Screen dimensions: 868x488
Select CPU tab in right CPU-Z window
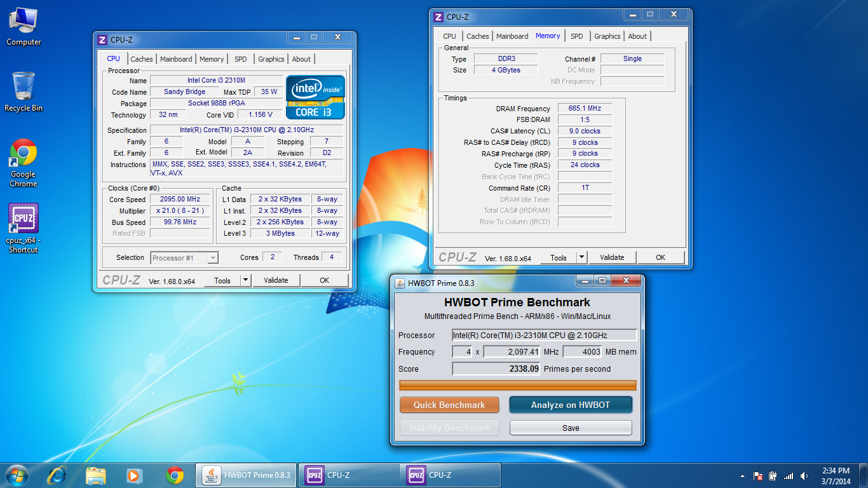tap(450, 36)
